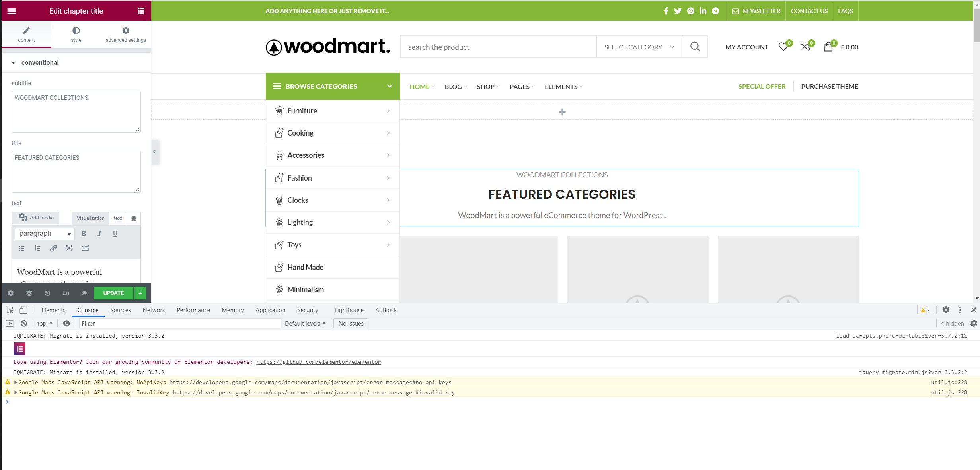The width and height of the screenshot is (980, 470).
Task: Toggle the preview changes eye icon
Action: click(84, 293)
